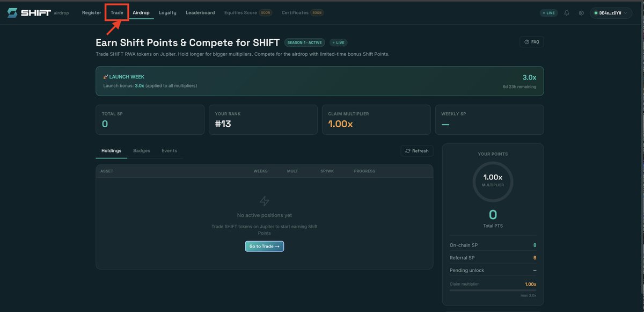Click the SEASON 1 - ACTIVE badge
This screenshot has height=312, width=644.
click(305, 42)
